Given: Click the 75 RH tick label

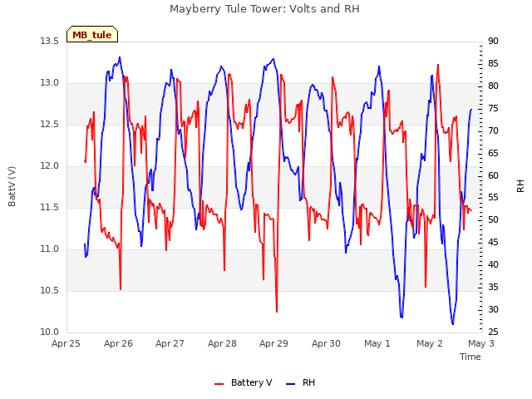Looking at the screenshot, I should [x=493, y=108].
